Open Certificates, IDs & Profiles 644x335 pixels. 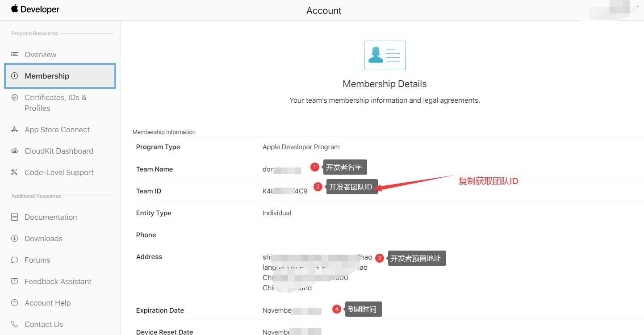coord(55,103)
